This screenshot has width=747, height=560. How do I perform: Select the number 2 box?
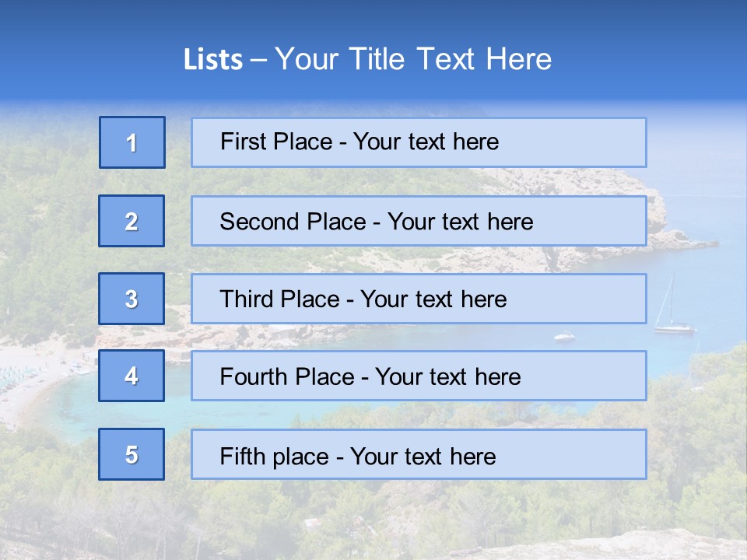132,221
